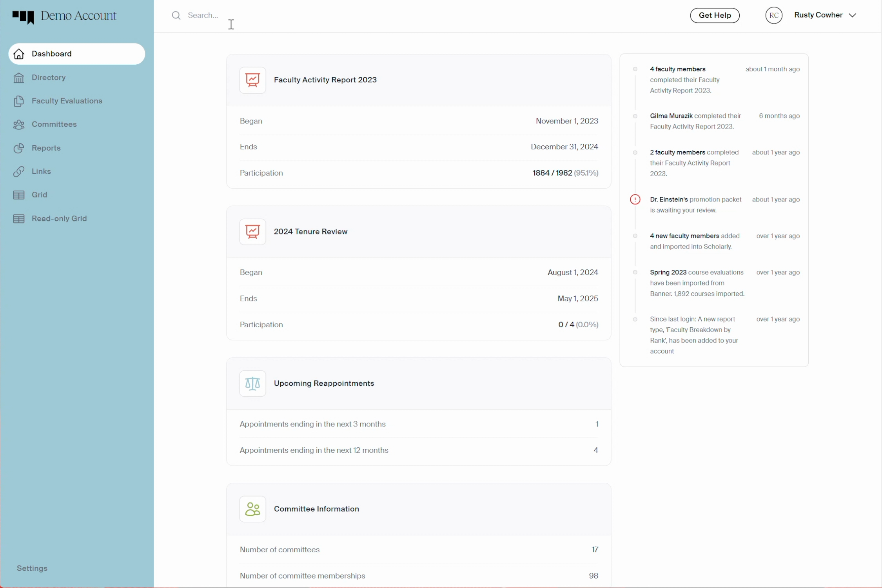Click the Dashboard home icon

(19, 54)
